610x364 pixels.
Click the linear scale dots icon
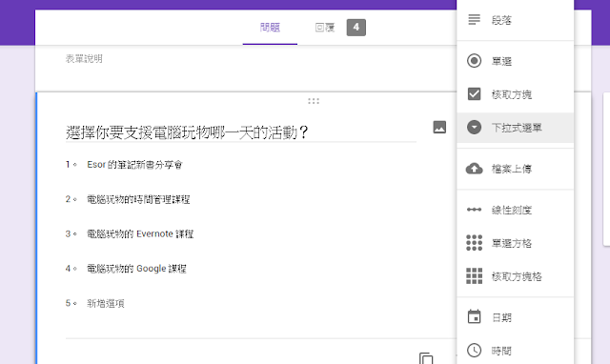[x=475, y=210]
